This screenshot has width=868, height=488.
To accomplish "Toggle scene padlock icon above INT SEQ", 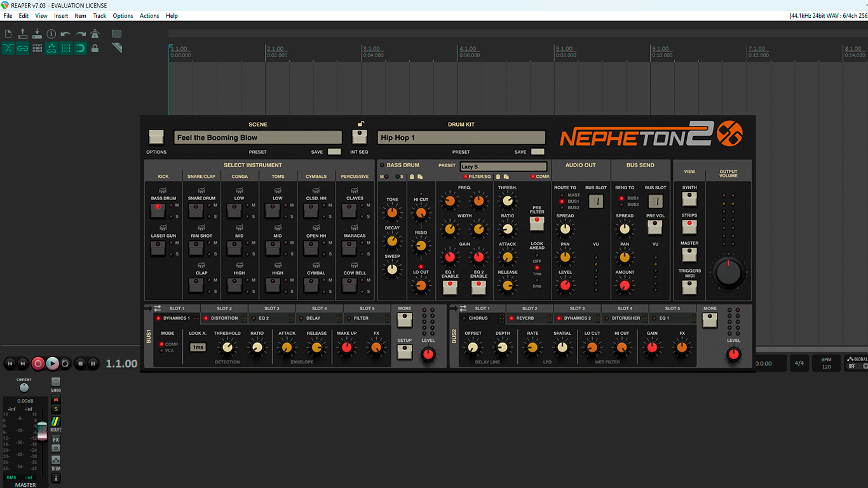I will click(x=360, y=124).
